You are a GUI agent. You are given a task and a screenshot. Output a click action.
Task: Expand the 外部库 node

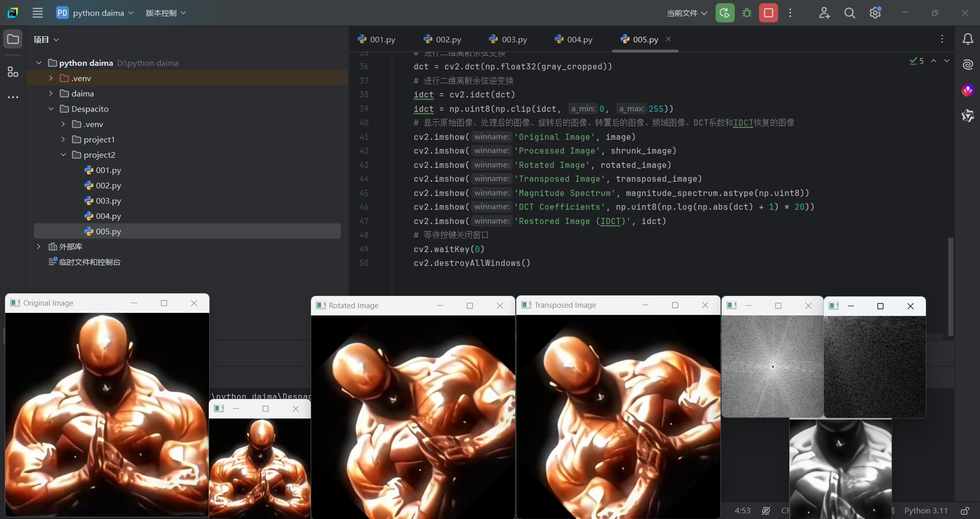(39, 246)
